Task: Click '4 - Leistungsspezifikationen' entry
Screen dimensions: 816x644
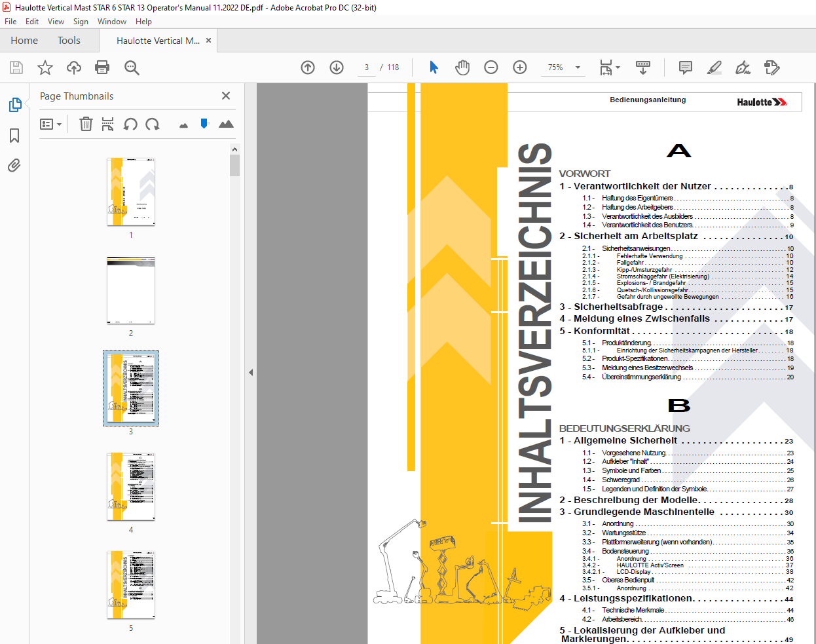Action: tap(676, 599)
